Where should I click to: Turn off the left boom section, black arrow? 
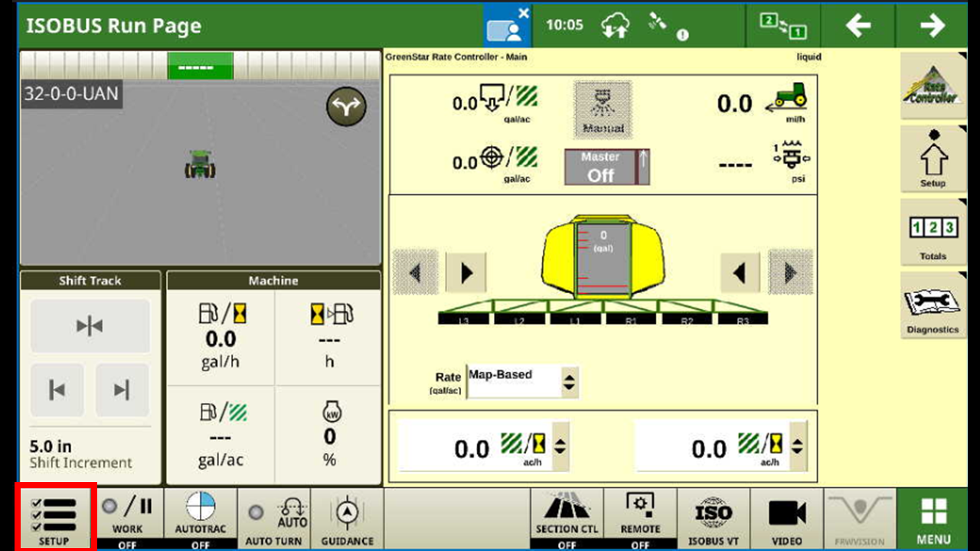466,272
